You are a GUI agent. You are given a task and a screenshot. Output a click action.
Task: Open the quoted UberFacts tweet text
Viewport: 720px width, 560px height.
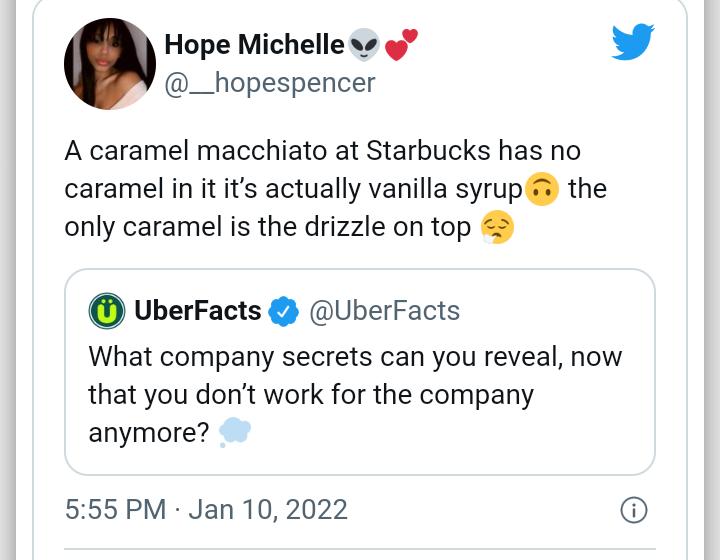click(x=355, y=394)
